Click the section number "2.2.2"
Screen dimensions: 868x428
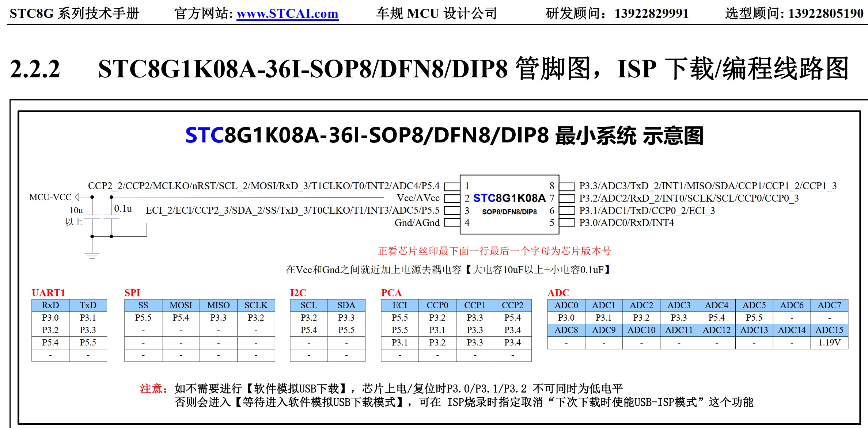click(x=35, y=69)
